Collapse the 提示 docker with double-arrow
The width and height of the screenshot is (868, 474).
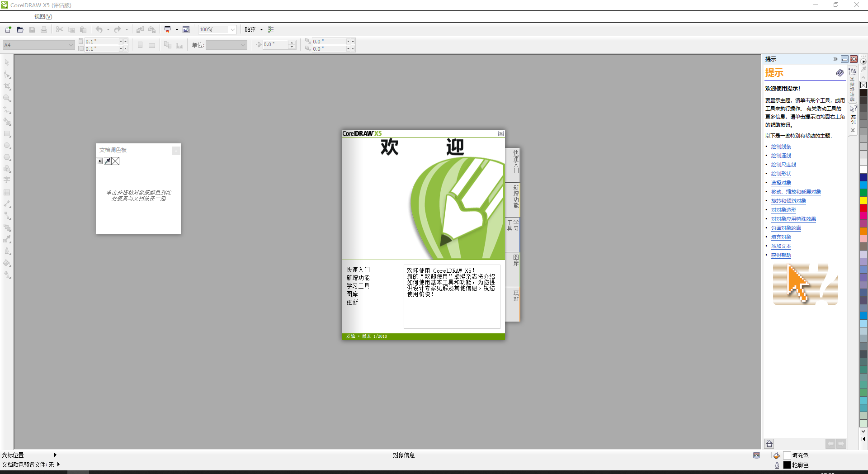click(835, 59)
